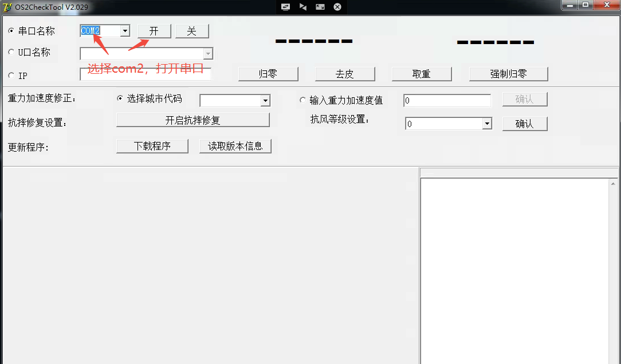Select the U口名称 radio button

coord(11,52)
